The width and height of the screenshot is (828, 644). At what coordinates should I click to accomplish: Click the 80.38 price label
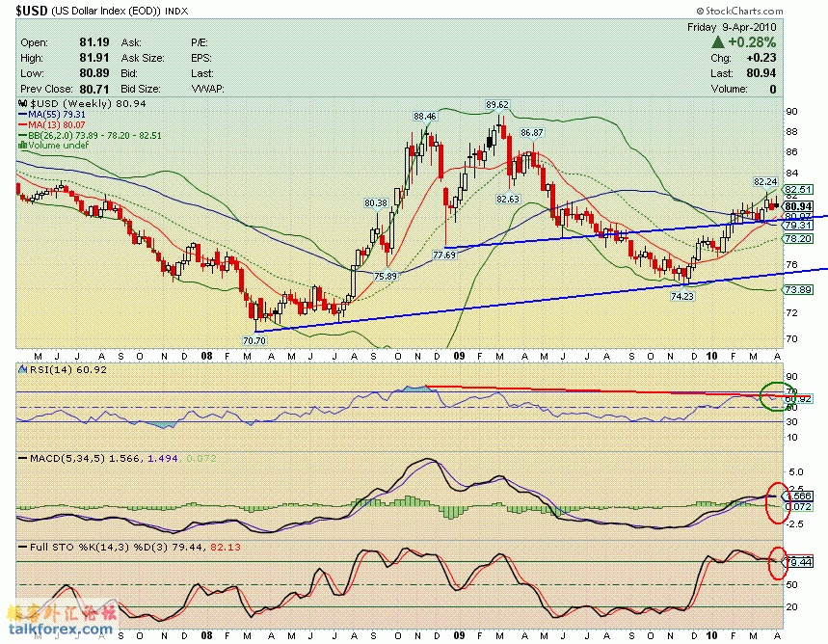[x=376, y=202]
